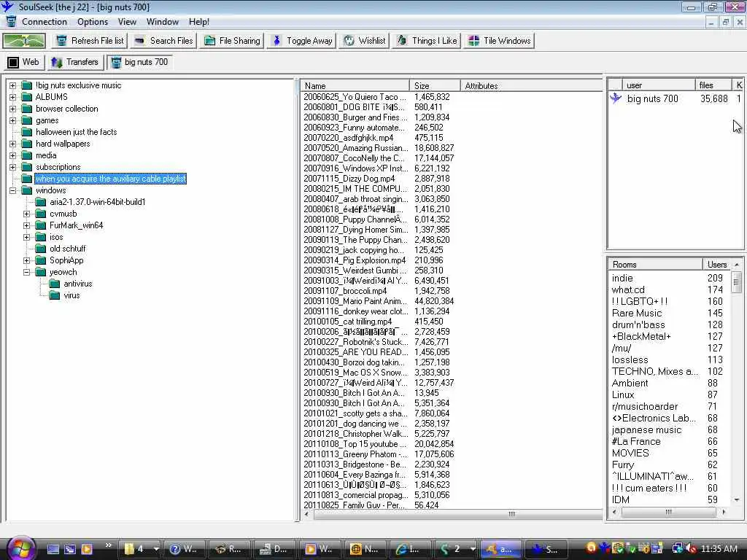Collapse the yeowch folder
This screenshot has width=747, height=560.
[x=27, y=273]
